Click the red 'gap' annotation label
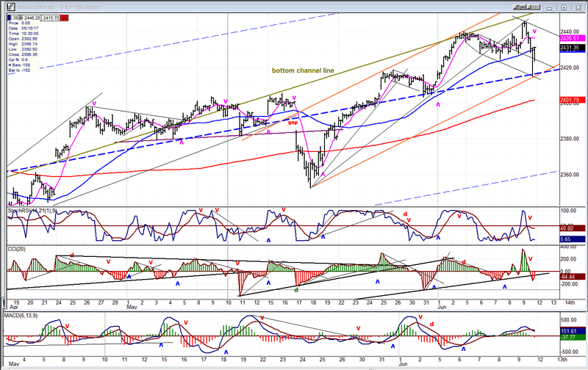This screenshot has width=588, height=370. pos(293,123)
